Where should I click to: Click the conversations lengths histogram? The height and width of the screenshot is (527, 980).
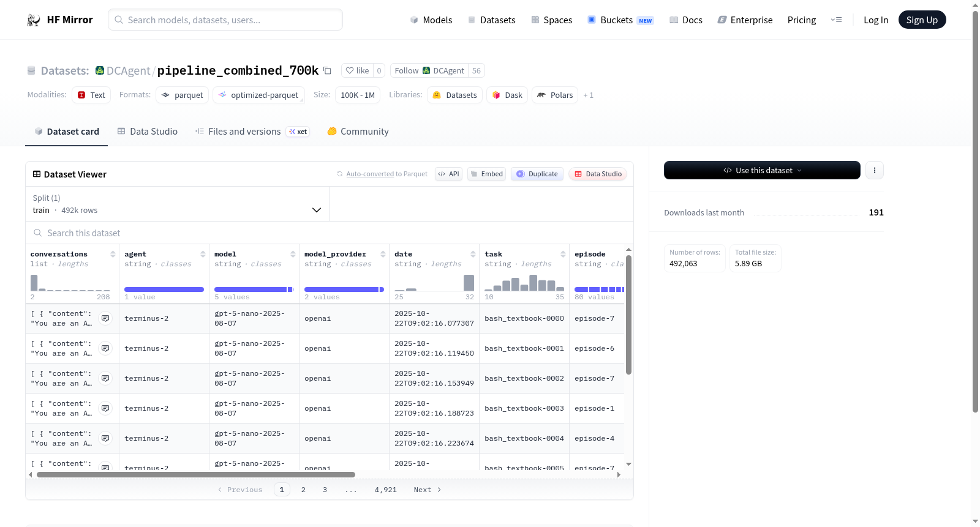pos(70,283)
